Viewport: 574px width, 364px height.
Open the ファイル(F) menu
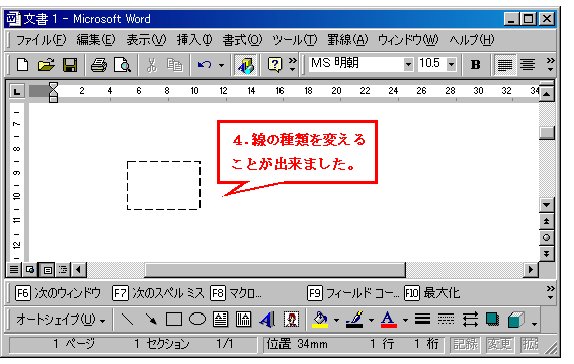coord(41,40)
